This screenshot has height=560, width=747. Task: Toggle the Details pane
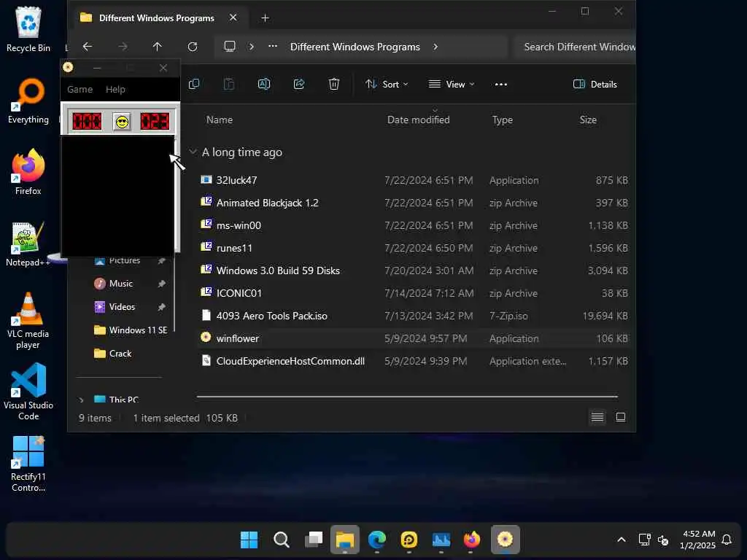pos(595,85)
